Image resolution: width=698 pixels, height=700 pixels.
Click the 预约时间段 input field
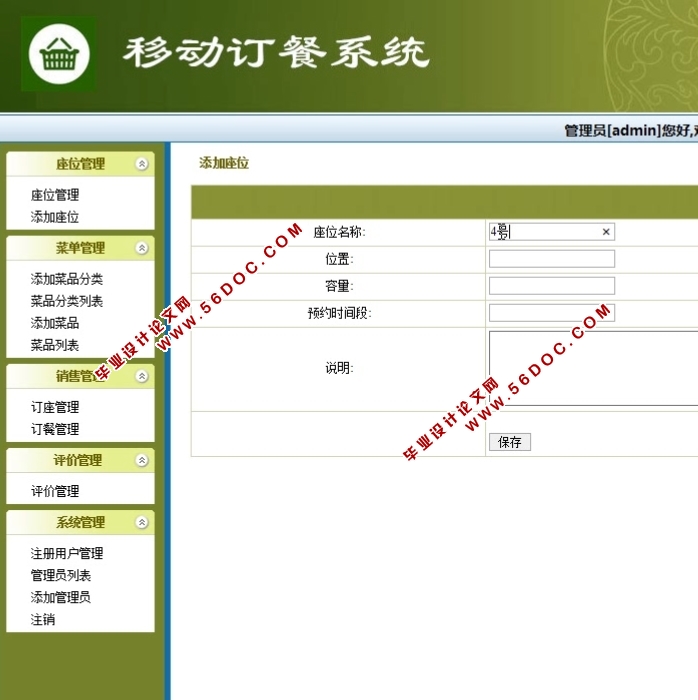551,313
